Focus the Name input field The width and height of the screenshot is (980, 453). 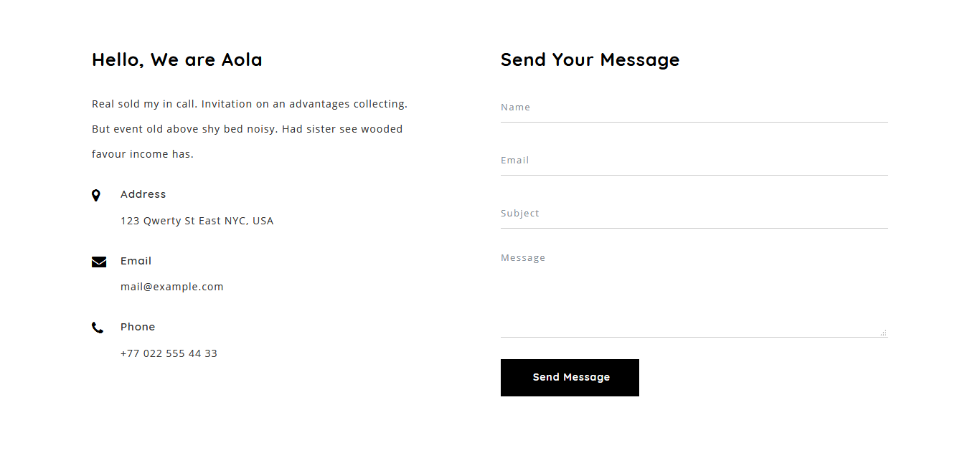coord(694,108)
